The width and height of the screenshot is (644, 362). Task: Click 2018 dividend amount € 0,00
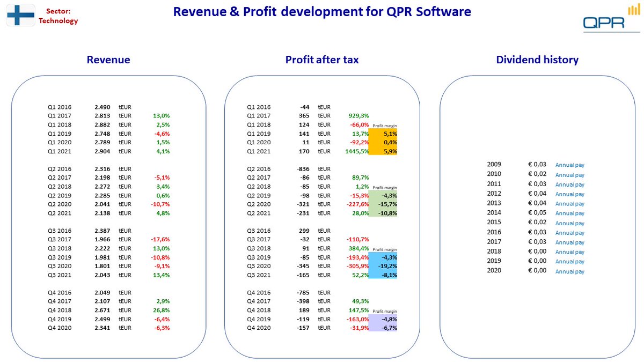[x=537, y=252]
